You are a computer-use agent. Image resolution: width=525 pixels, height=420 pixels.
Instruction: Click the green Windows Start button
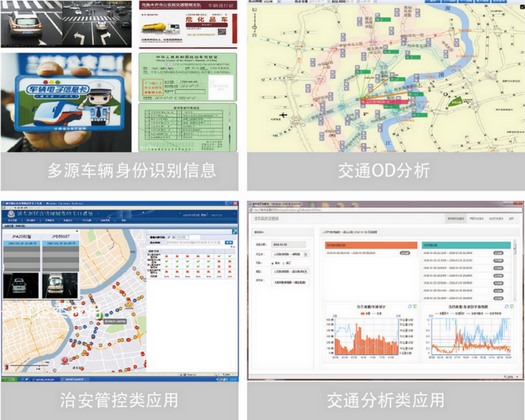coord(9,379)
